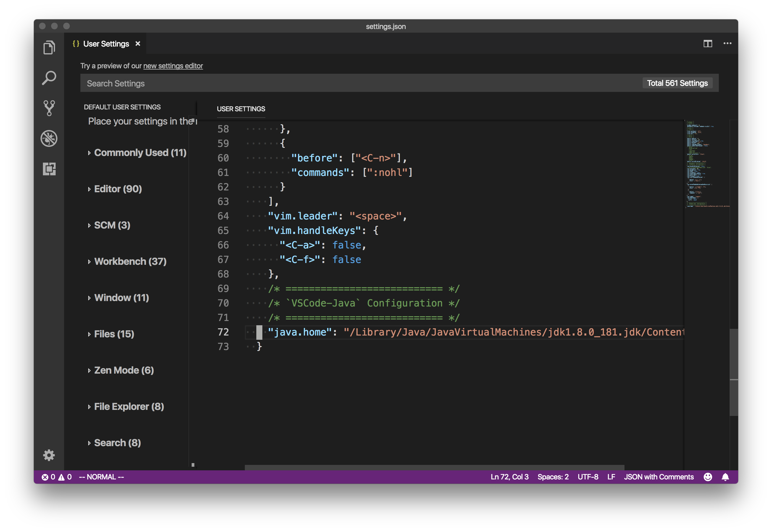Click the smiley feedback icon

pyautogui.click(x=708, y=477)
